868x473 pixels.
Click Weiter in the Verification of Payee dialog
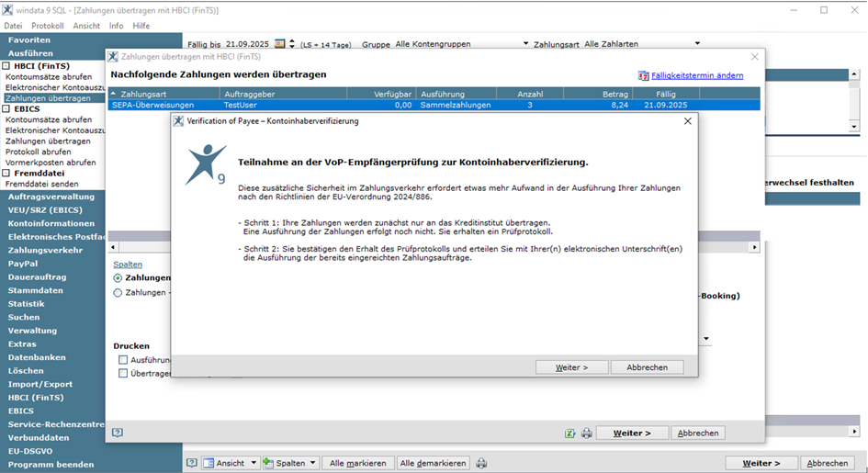(x=570, y=367)
